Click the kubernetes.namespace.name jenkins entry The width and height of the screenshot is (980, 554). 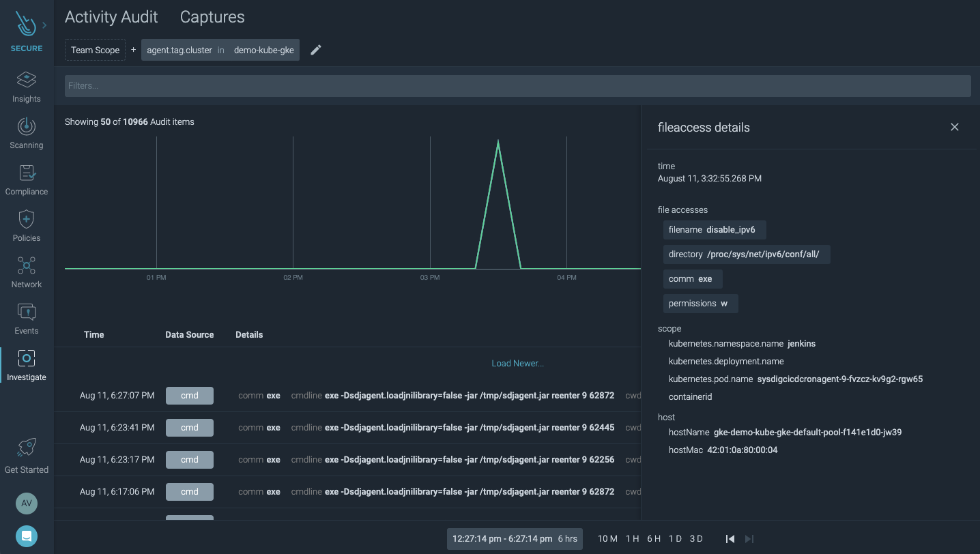(742, 344)
